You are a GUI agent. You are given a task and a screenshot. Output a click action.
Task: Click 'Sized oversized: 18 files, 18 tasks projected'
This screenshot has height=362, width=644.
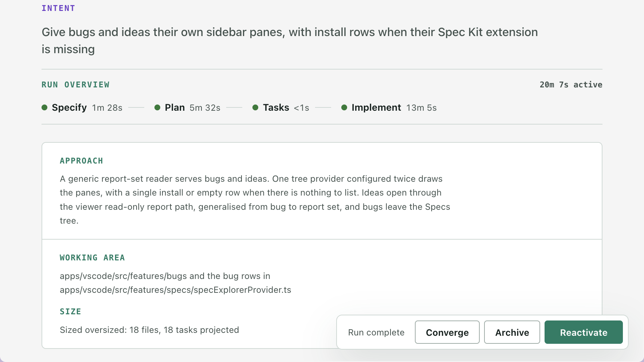149,330
